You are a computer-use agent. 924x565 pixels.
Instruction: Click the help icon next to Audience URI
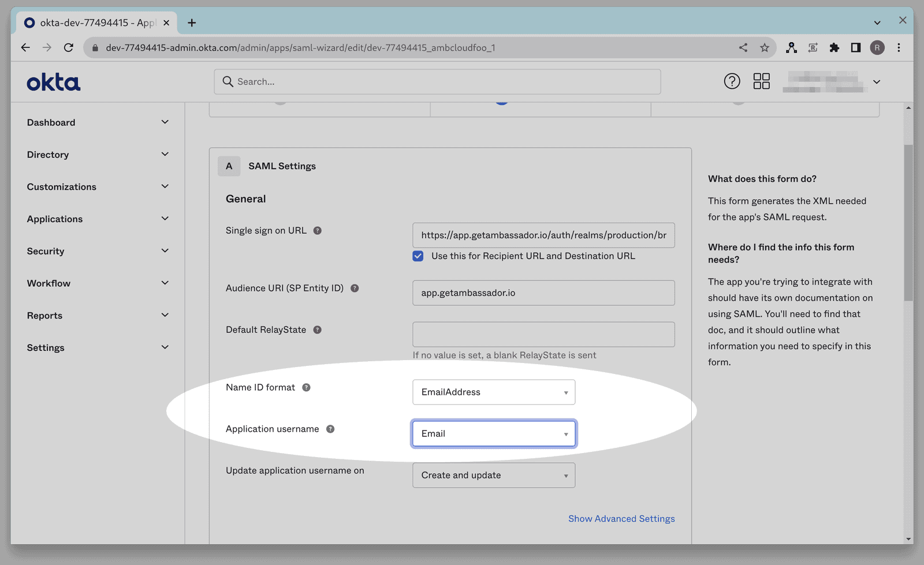pyautogui.click(x=355, y=288)
